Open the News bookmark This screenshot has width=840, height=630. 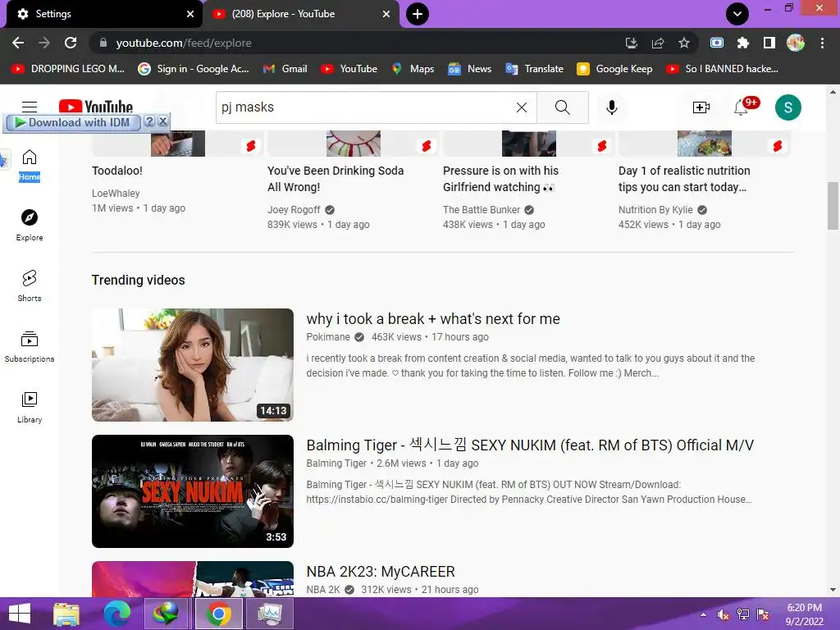pos(470,69)
